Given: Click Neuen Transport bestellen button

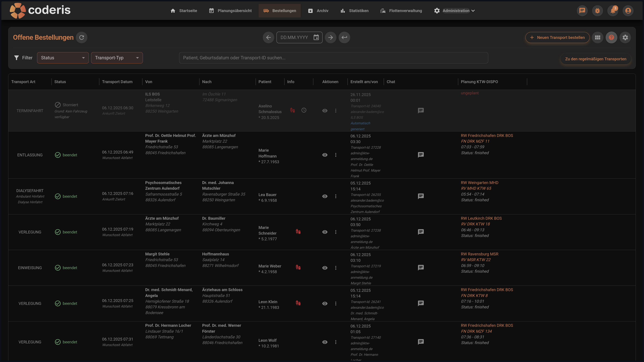Looking at the screenshot, I should tap(557, 38).
